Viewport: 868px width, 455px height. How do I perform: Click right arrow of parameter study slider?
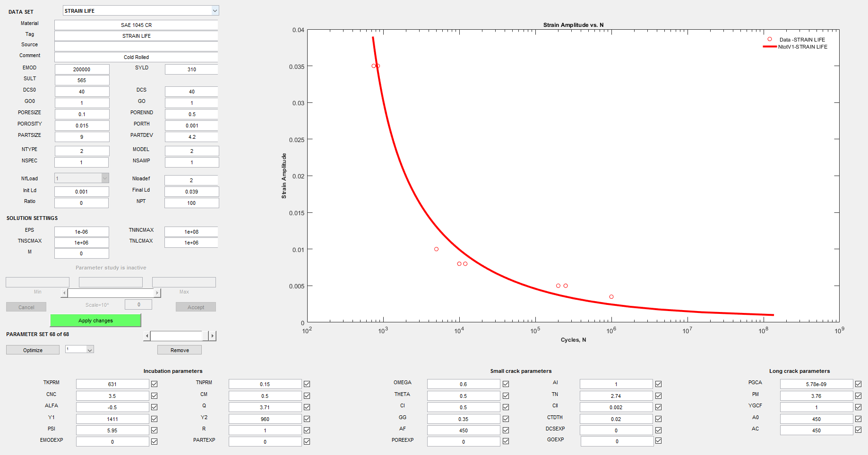tap(157, 293)
